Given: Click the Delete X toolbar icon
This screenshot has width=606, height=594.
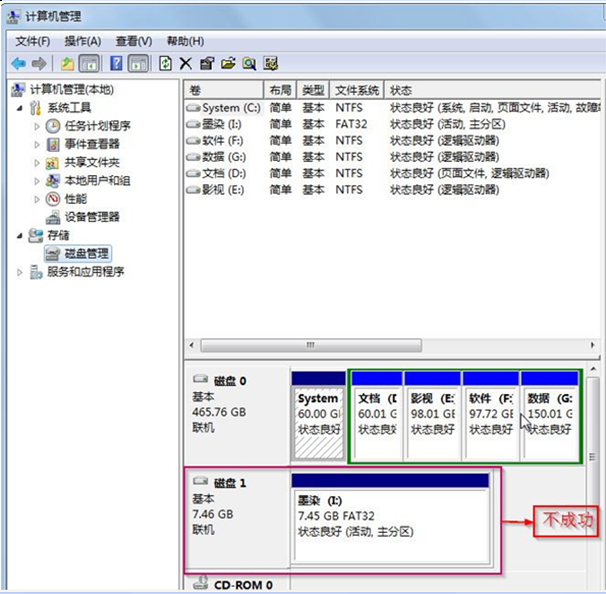Looking at the screenshot, I should (185, 63).
